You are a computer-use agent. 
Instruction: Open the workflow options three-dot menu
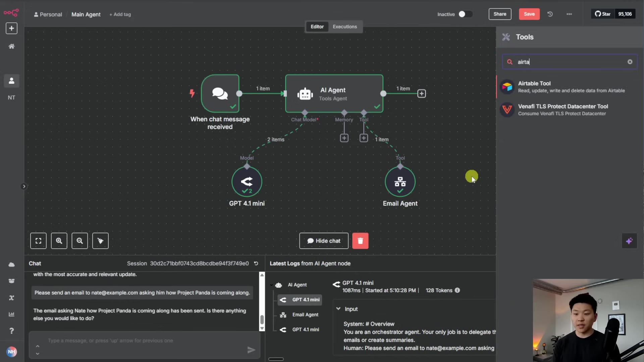pos(569,14)
